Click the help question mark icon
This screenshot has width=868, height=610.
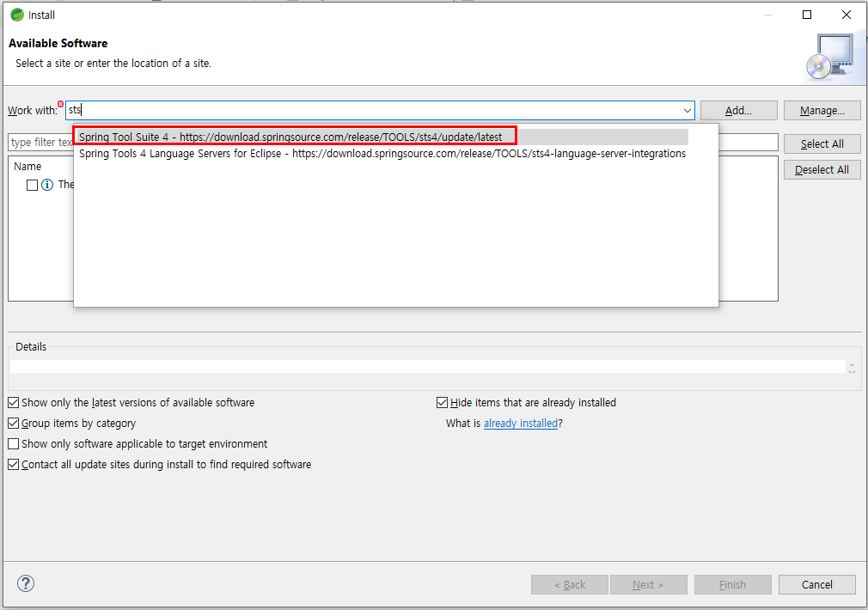click(x=26, y=583)
